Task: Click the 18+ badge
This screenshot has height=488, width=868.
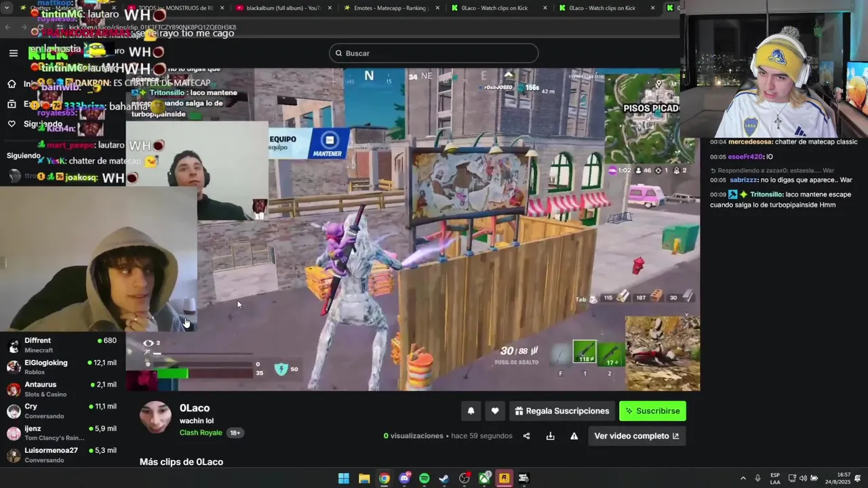Action: tap(235, 432)
